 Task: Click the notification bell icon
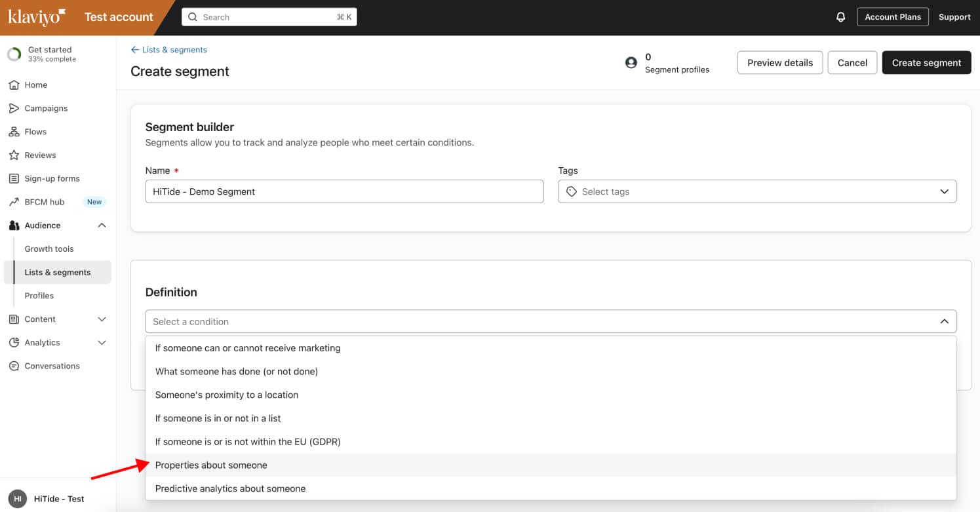(840, 17)
